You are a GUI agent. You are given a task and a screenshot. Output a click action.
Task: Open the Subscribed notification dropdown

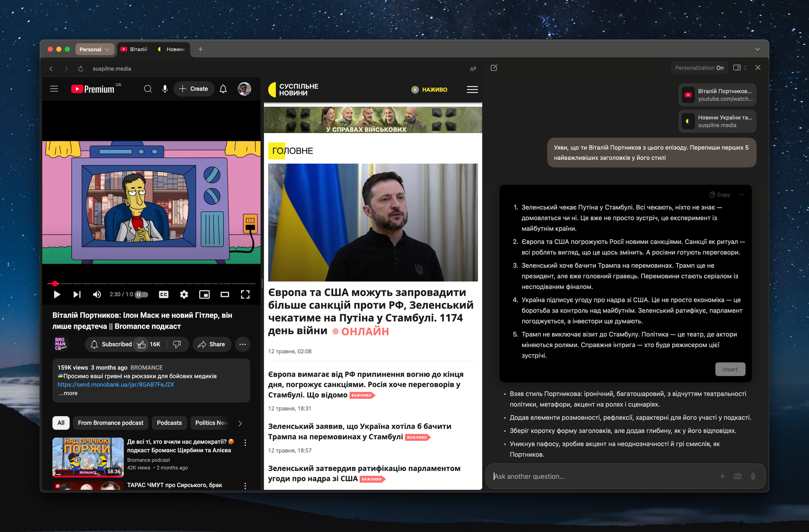pyautogui.click(x=109, y=344)
